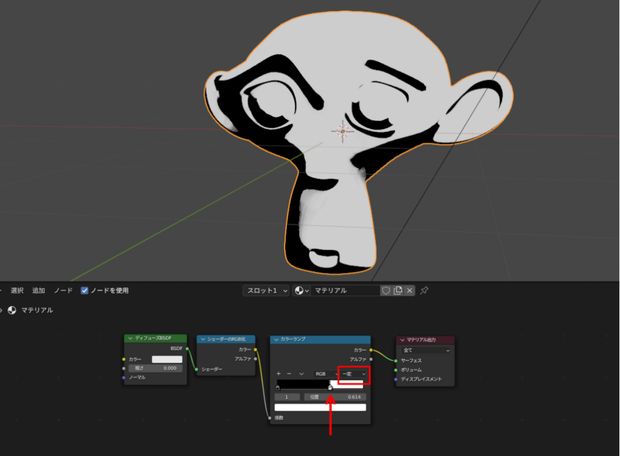Click the ボリューム volume input socket

[x=396, y=370]
